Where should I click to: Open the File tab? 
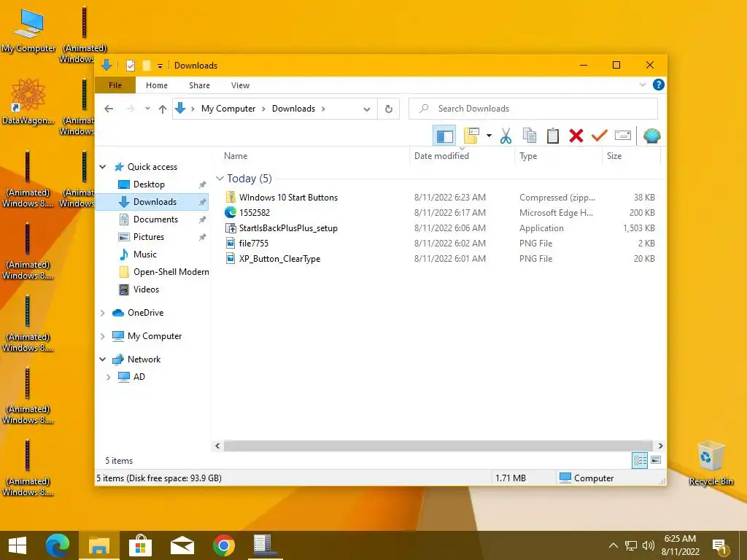tap(115, 85)
